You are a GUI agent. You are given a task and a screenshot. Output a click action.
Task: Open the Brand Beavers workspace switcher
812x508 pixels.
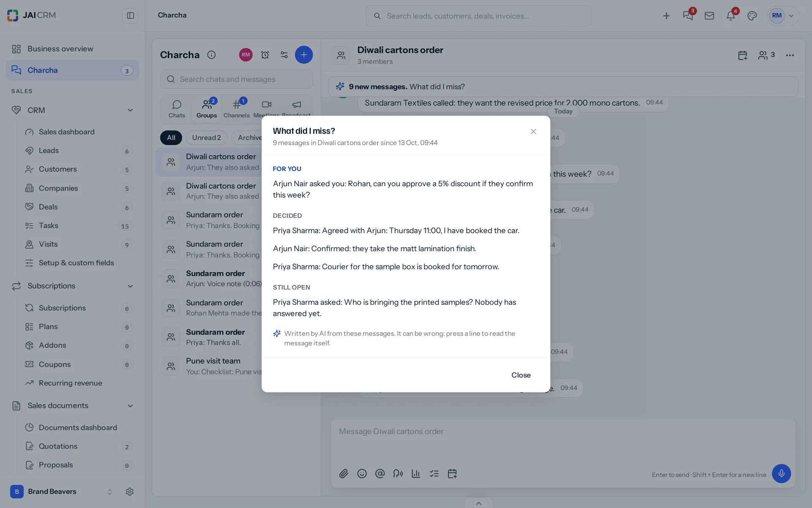coord(62,491)
